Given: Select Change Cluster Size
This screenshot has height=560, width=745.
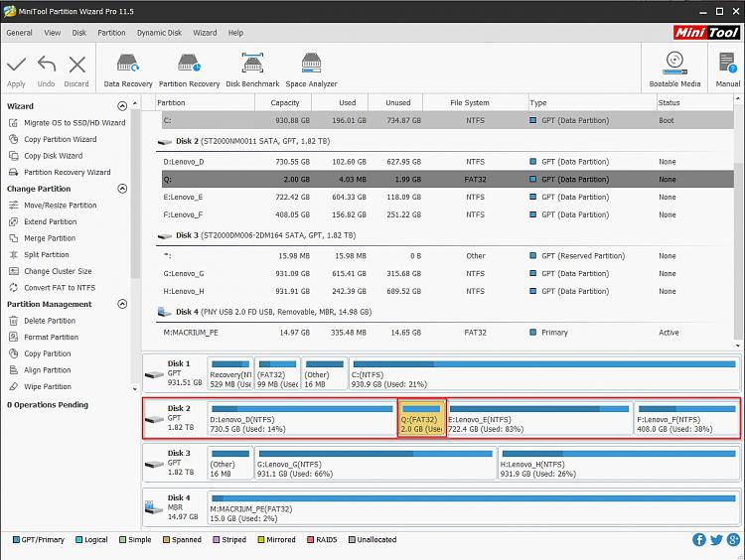Looking at the screenshot, I should 51,271.
